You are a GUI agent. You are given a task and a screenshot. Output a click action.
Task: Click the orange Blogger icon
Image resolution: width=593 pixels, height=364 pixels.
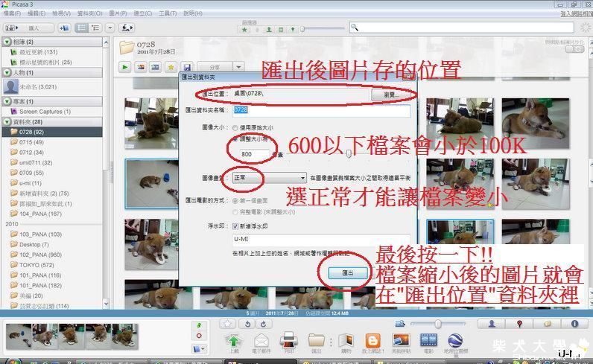[x=370, y=340]
